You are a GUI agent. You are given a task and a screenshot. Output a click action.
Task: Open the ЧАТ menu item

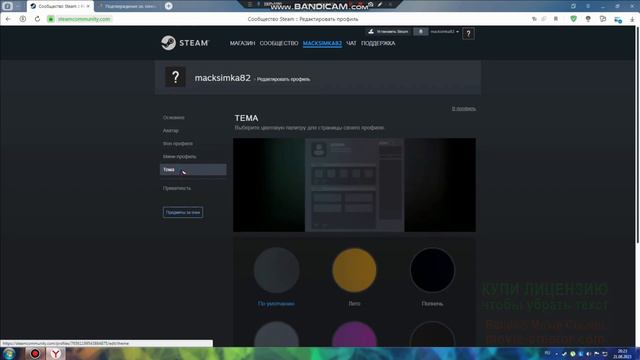[x=351, y=43]
